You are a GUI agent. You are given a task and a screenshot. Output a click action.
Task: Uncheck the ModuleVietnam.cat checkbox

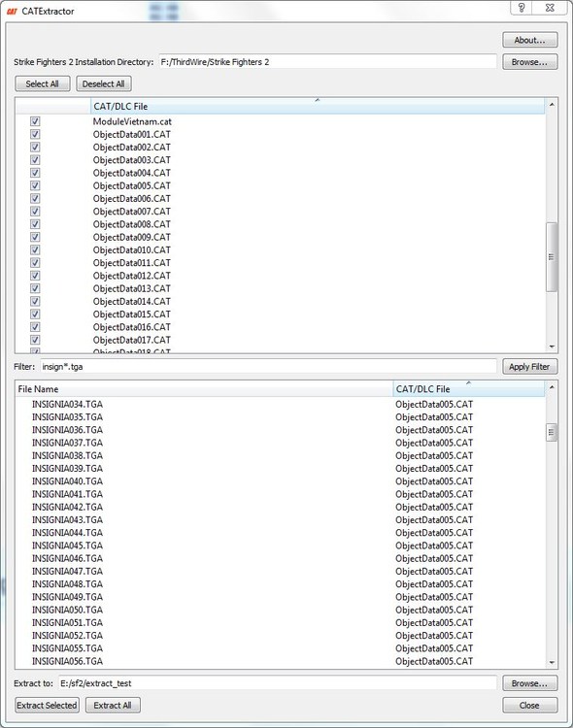[35, 121]
